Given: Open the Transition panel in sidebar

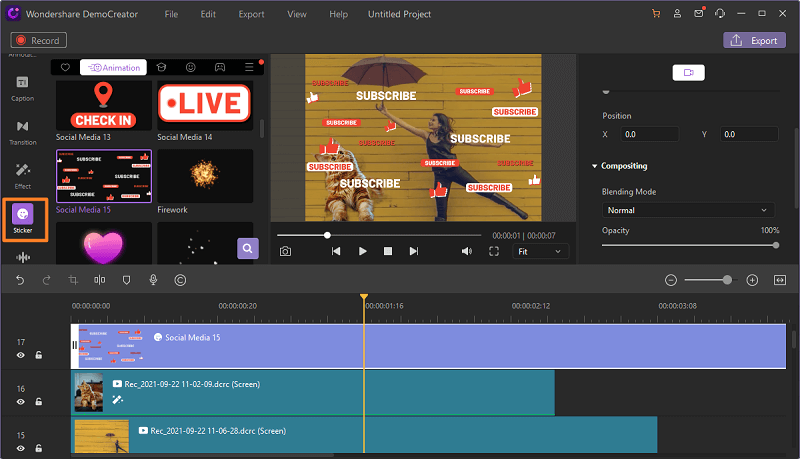Looking at the screenshot, I should click(22, 133).
